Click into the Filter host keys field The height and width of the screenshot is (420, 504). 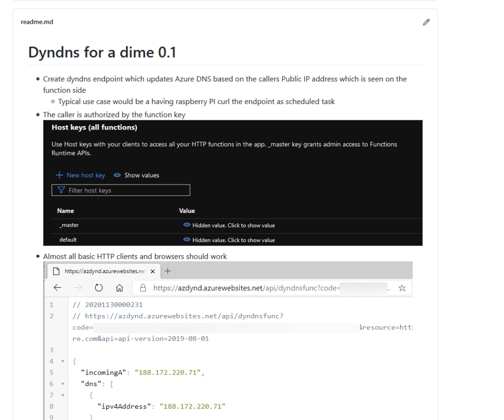[121, 190]
